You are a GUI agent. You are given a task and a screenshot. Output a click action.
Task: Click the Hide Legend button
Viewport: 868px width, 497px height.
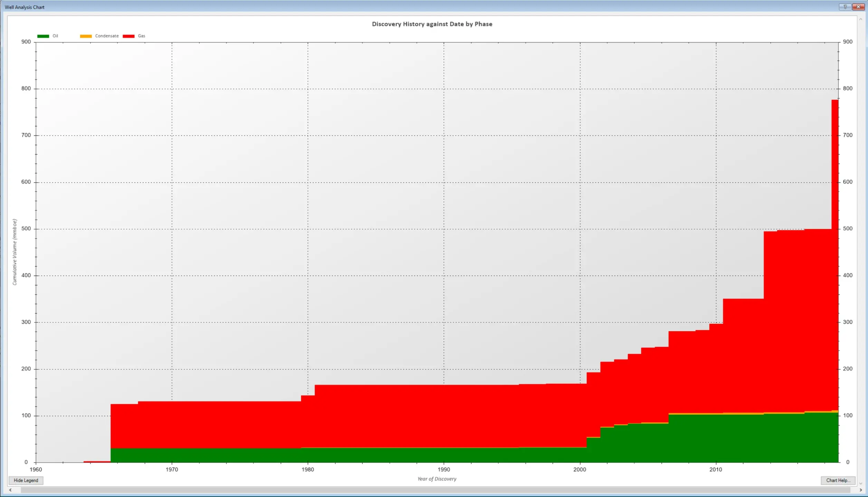[x=26, y=480]
